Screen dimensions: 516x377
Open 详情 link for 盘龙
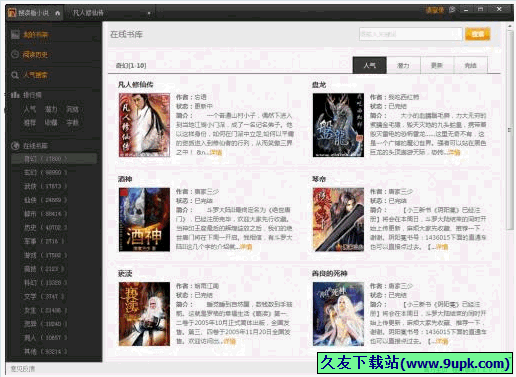point(454,152)
